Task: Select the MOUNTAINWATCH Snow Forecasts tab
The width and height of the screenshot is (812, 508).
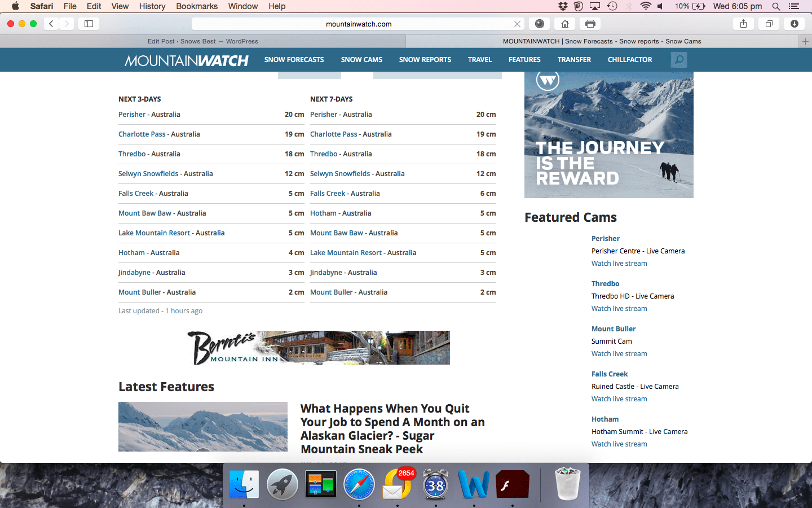Action: click(602, 41)
